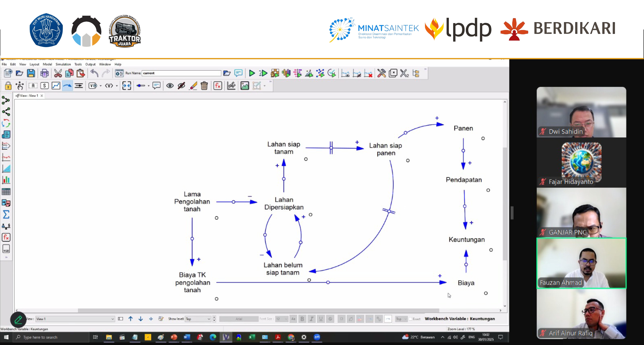This screenshot has width=644, height=345.
Task: Open the slider input tool dropdown arrow
Action: pyautogui.click(x=149, y=86)
